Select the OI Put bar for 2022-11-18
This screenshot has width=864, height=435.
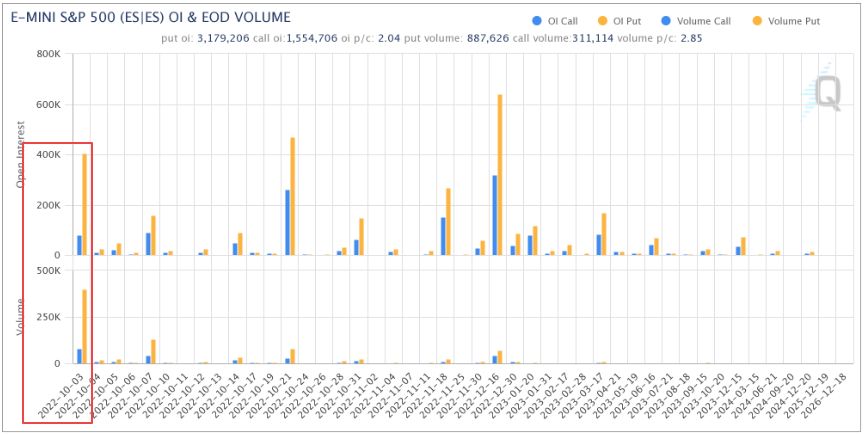[448, 222]
